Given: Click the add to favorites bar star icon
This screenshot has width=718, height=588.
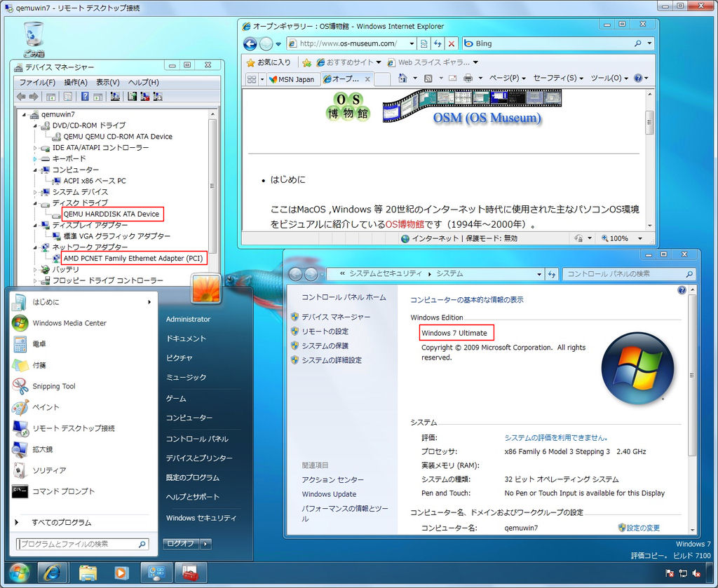Looking at the screenshot, I should [307, 62].
